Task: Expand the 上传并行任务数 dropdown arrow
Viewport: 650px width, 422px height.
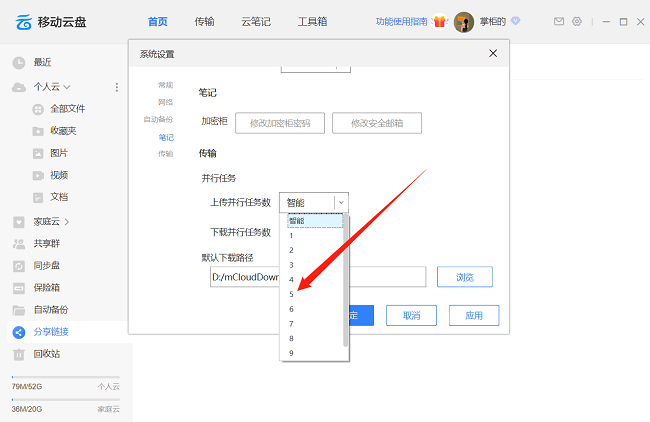Action: pyautogui.click(x=339, y=202)
